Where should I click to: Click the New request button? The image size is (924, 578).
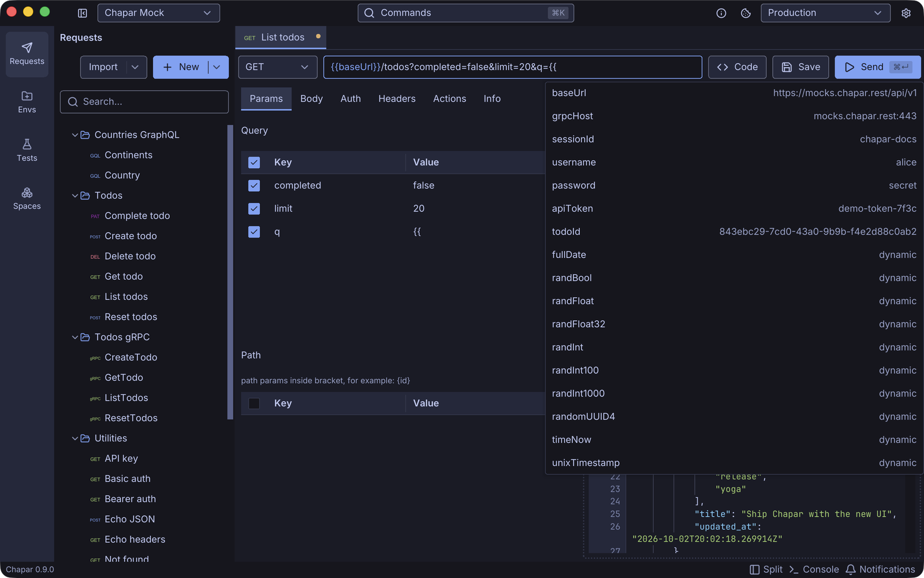[181, 67]
